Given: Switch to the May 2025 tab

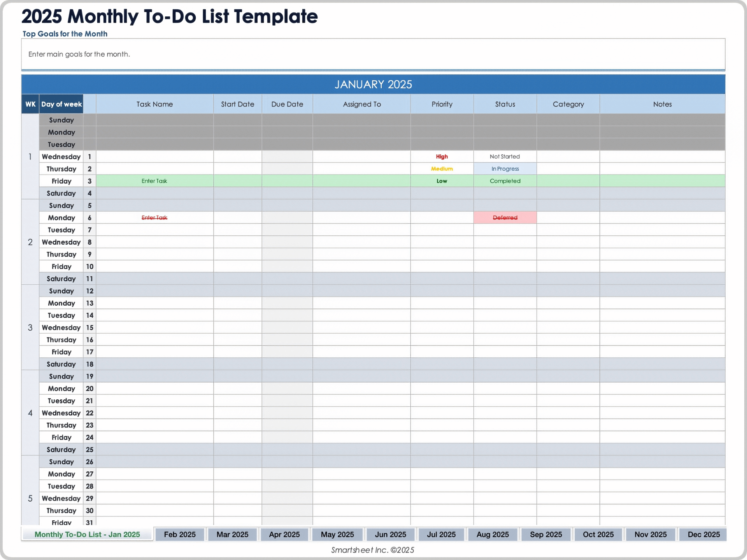Looking at the screenshot, I should pos(337,534).
